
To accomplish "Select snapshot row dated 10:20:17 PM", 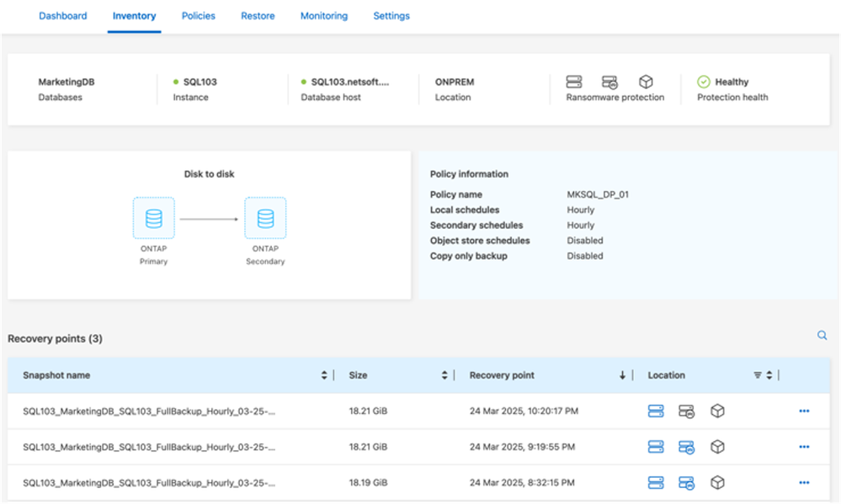I will point(418,411).
